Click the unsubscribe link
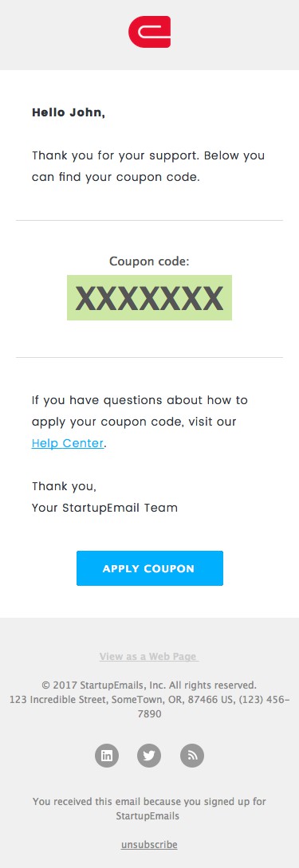 click(149, 845)
